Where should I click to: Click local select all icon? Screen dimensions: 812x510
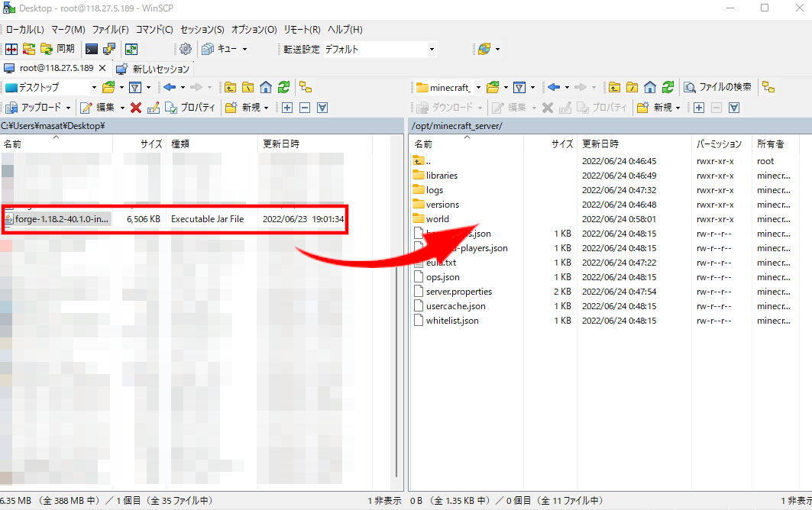coord(322,107)
